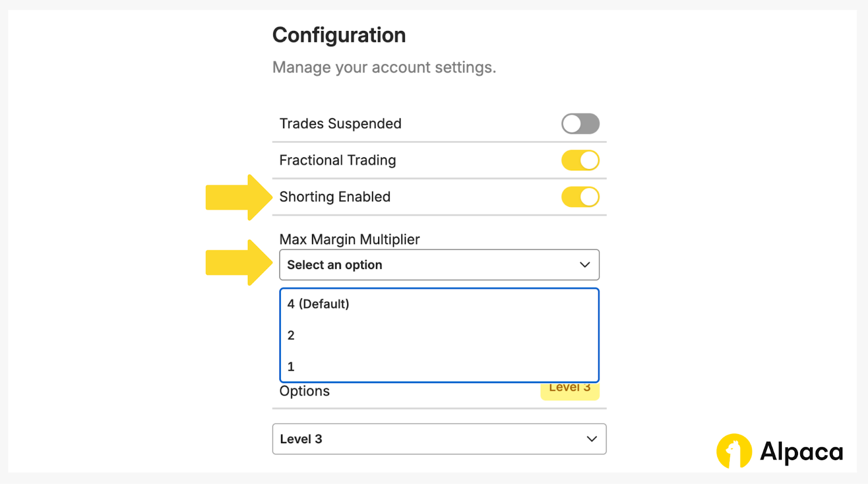868x484 pixels.
Task: Click the Alpaca llama logo icon
Action: pos(733,451)
